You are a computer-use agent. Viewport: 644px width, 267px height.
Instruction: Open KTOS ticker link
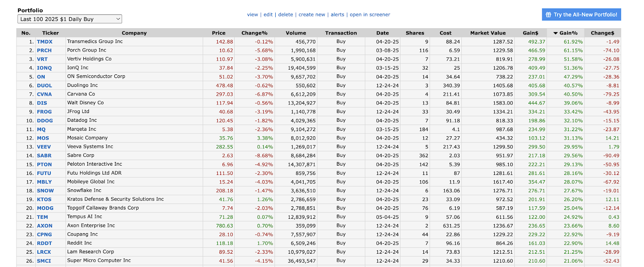(44, 199)
